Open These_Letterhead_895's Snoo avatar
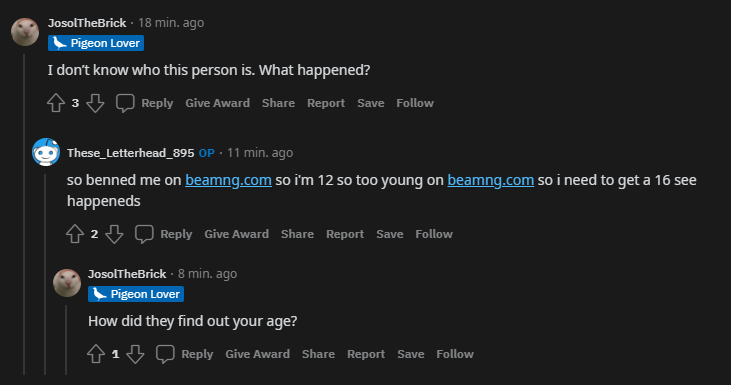This screenshot has height=385, width=731. click(x=46, y=152)
